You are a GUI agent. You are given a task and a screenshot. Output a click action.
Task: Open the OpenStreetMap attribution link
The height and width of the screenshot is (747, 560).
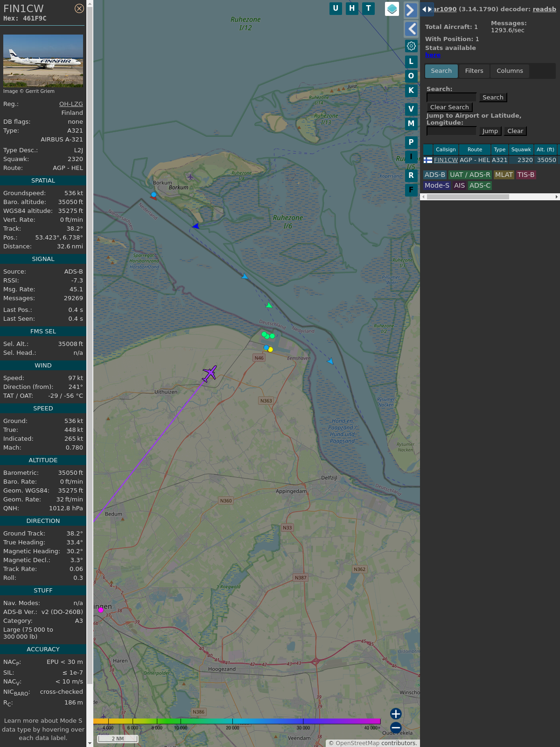point(357,743)
